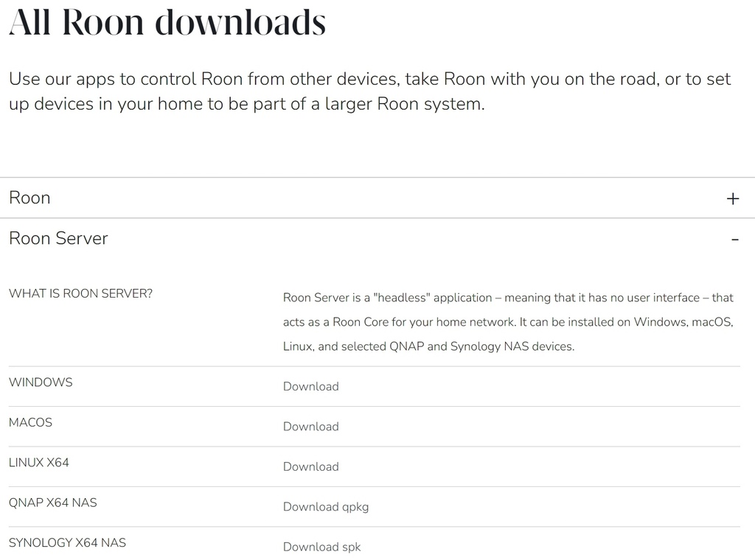Download Roon Server for Windows
755x560 pixels.
tap(310, 386)
